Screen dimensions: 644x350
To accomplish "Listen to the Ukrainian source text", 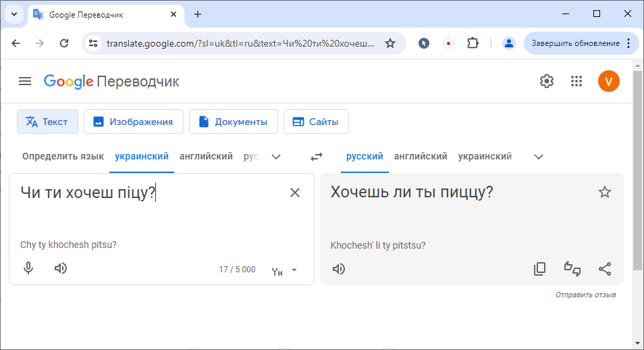I will point(61,268).
